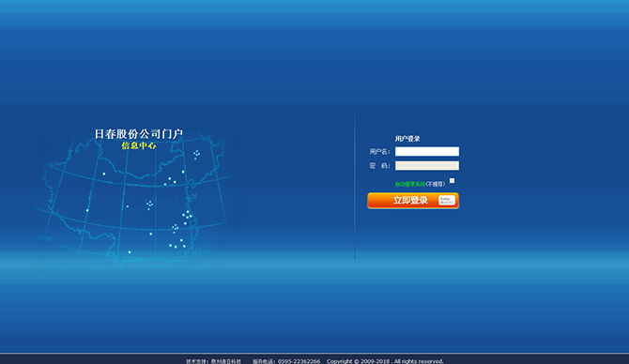Click the yellow 信息中心 subtitle
This screenshot has height=364, width=629.
pos(138,145)
